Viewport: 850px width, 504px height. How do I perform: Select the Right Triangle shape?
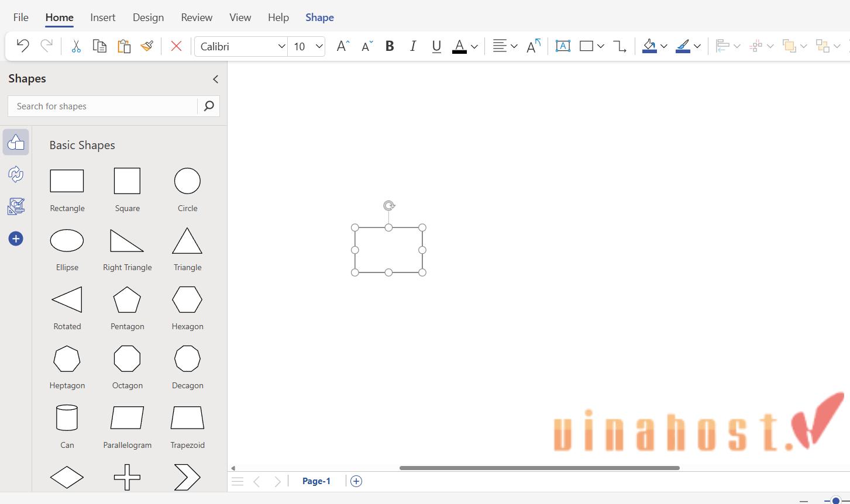[x=127, y=241]
